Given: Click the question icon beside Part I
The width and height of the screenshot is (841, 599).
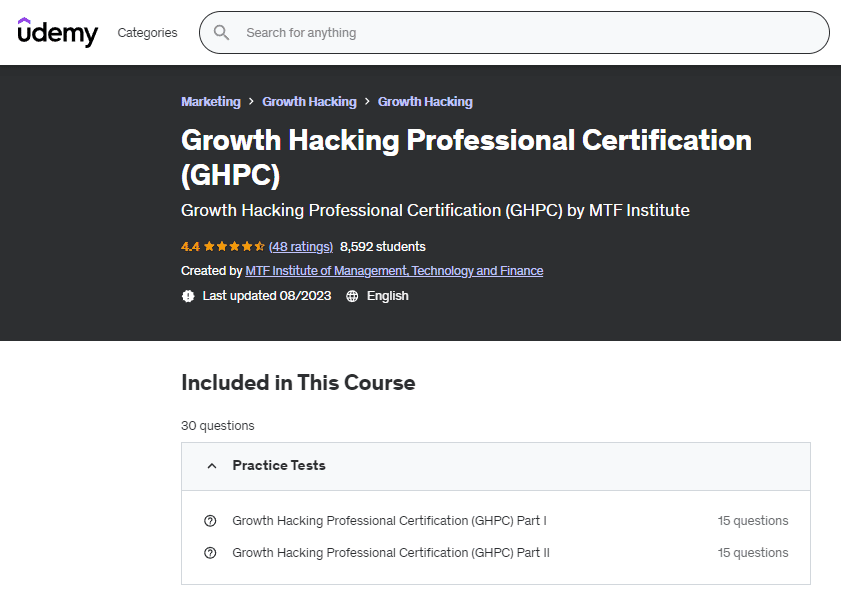Looking at the screenshot, I should click(210, 521).
